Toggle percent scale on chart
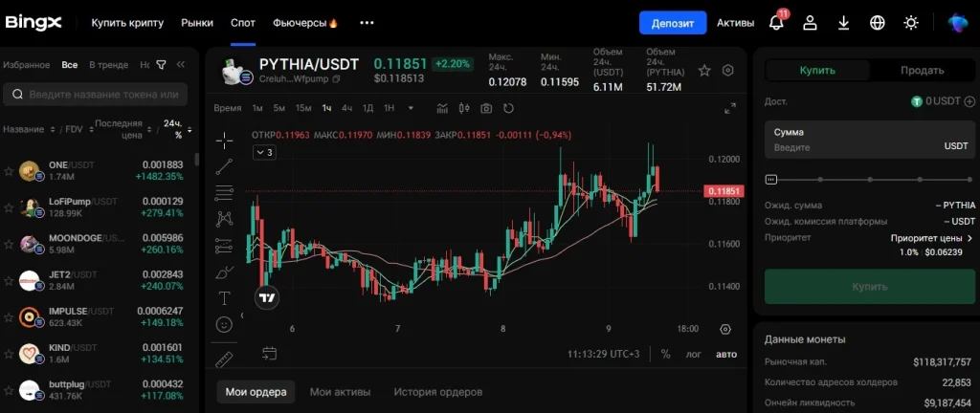980x413 pixels. click(666, 355)
